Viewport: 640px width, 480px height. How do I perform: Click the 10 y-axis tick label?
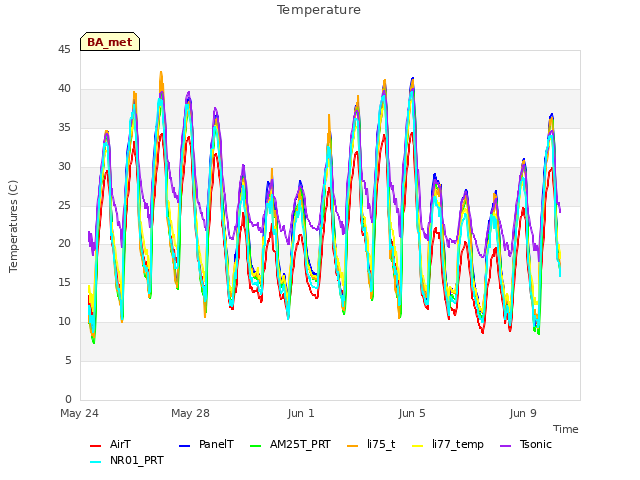pyautogui.click(x=64, y=322)
